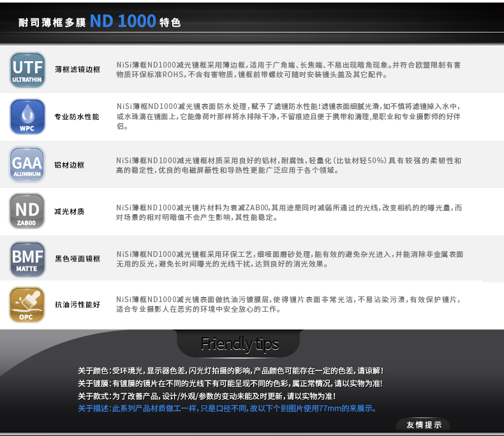
Task: Click the 关于款式 tip line
Action: (207, 396)
